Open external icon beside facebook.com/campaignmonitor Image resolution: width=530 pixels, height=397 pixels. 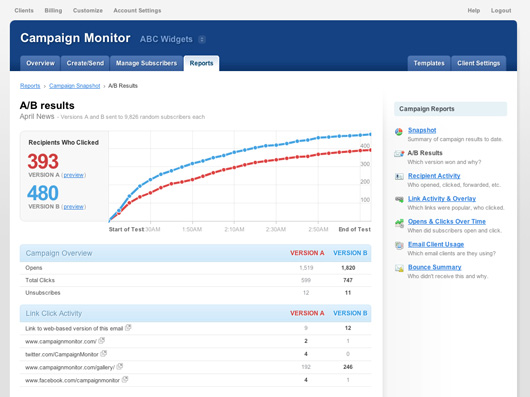[x=125, y=379]
